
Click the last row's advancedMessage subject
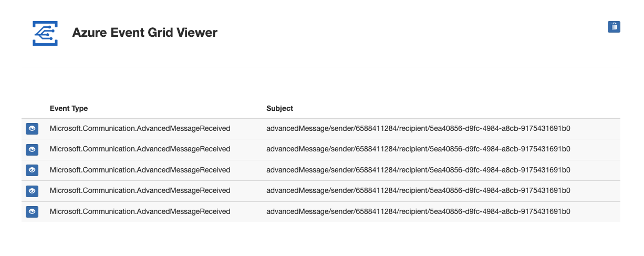[x=418, y=211]
